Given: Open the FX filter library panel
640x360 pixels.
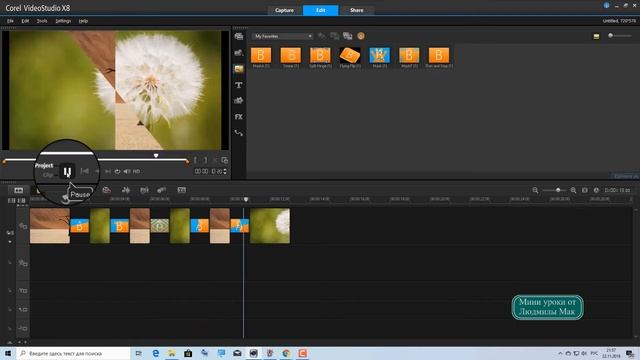Looking at the screenshot, I should 239,117.
